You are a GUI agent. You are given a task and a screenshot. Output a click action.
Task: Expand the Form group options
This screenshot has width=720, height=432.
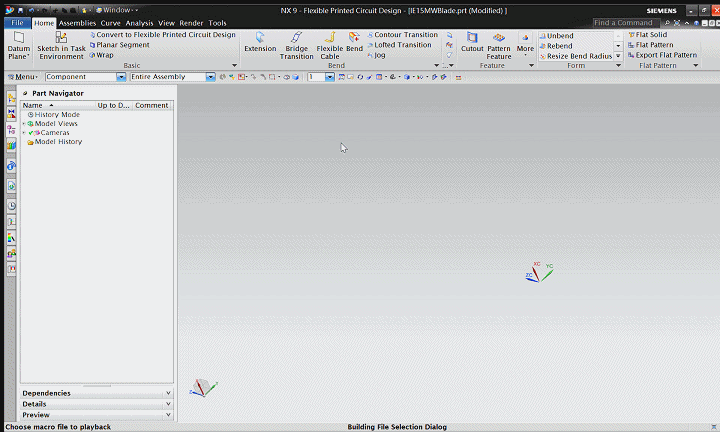pos(618,66)
